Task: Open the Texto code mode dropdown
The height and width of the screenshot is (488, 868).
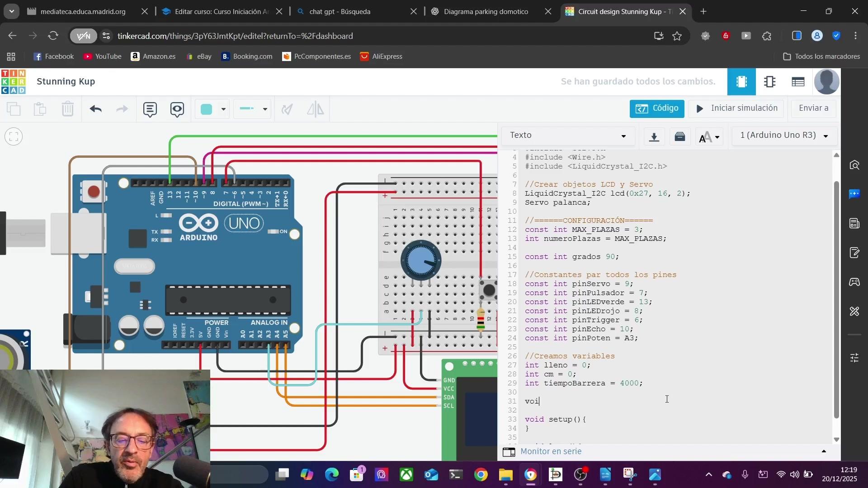Action: point(568,136)
